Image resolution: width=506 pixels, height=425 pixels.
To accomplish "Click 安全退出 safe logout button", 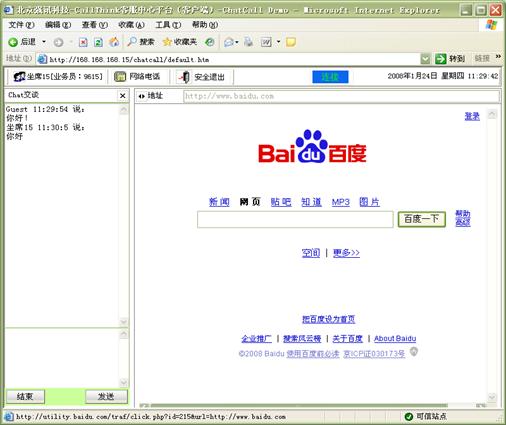I will [202, 77].
